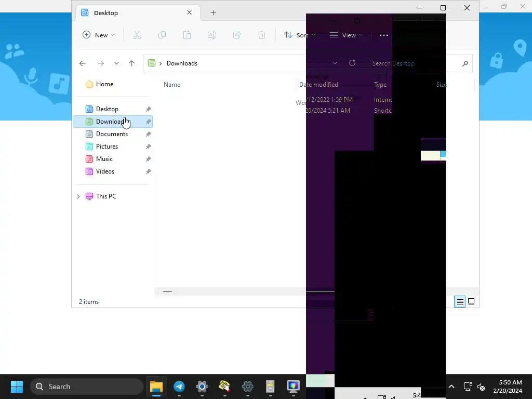
Task: Sort by the Name column header
Action: [x=172, y=85]
